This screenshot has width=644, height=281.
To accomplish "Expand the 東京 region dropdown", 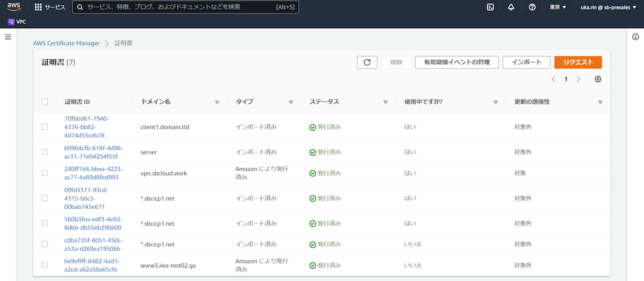I will tap(558, 7).
